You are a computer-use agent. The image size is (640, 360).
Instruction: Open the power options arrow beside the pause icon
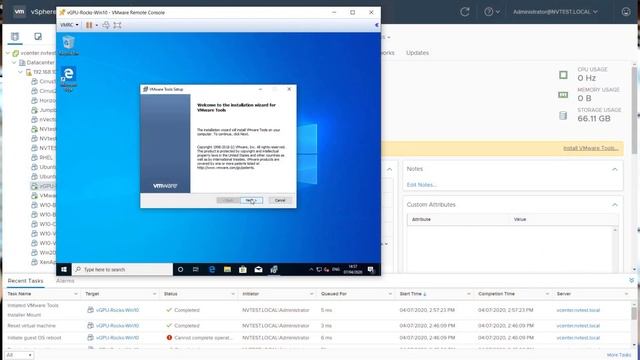pyautogui.click(x=97, y=25)
